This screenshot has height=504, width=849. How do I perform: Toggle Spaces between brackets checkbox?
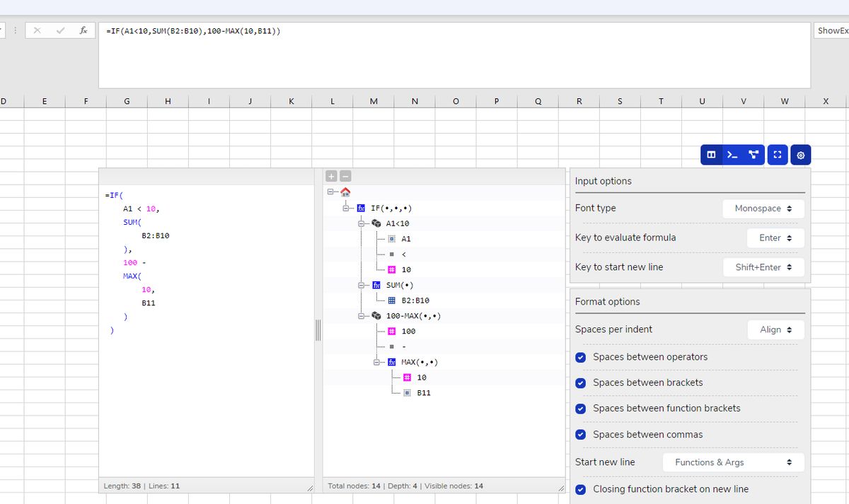(581, 382)
